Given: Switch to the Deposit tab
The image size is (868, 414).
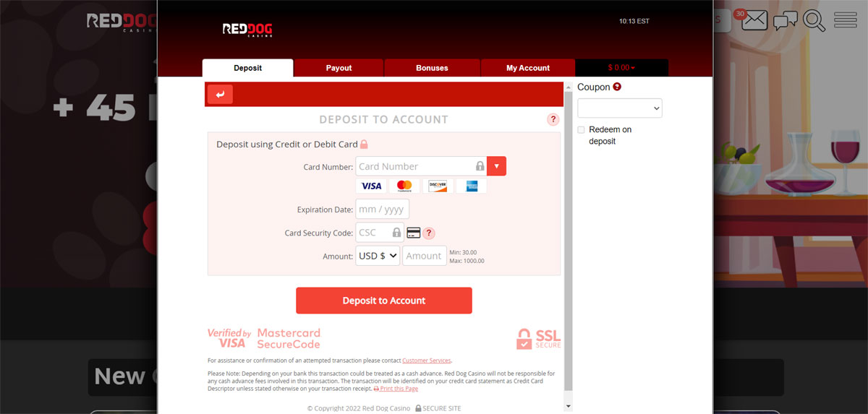Looking at the screenshot, I should point(248,68).
